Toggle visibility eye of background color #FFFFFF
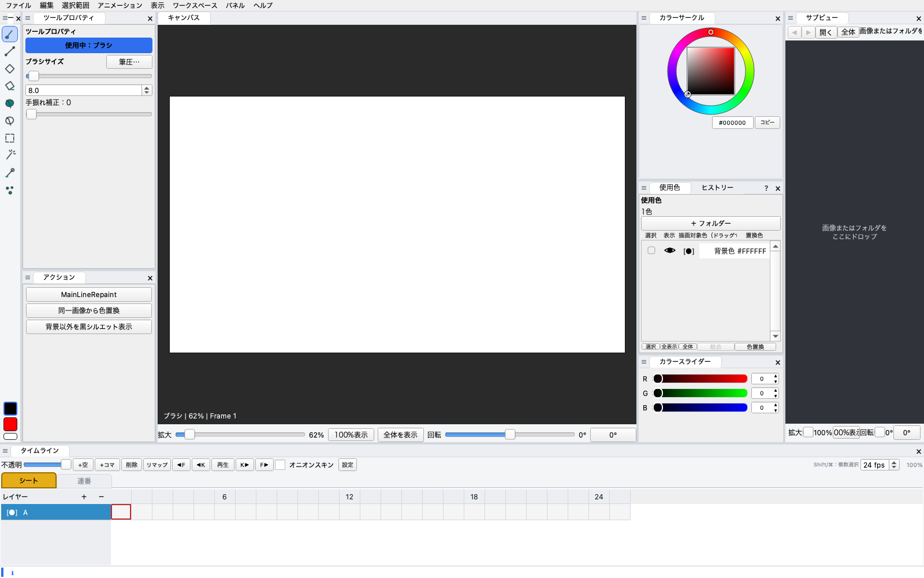The width and height of the screenshot is (924, 578). [x=670, y=251]
